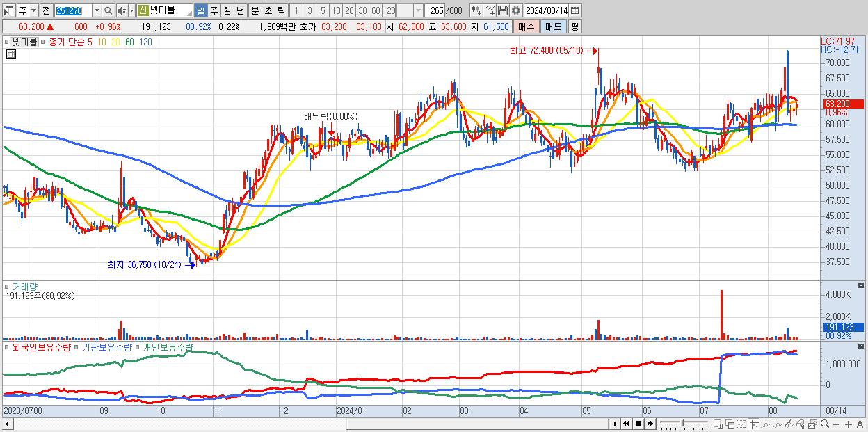Open chart settings gear icon
This screenshot has width=868, height=432.
(x=516, y=10)
